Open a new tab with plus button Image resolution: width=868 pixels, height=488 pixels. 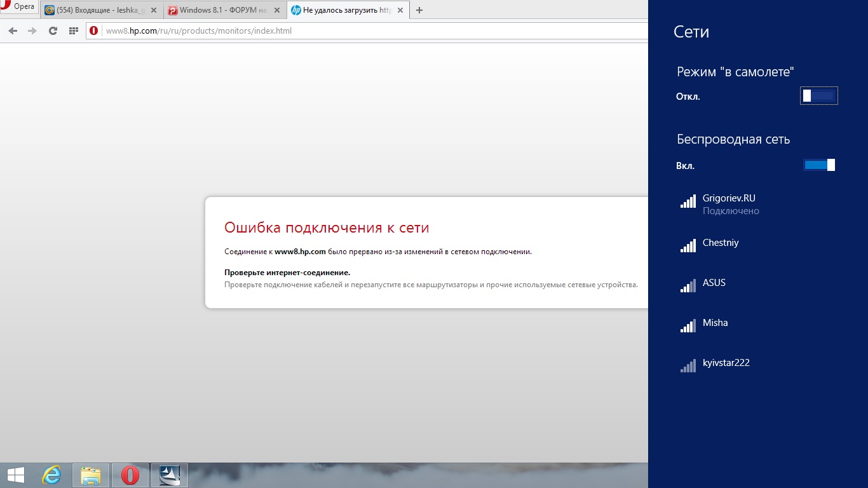point(419,10)
